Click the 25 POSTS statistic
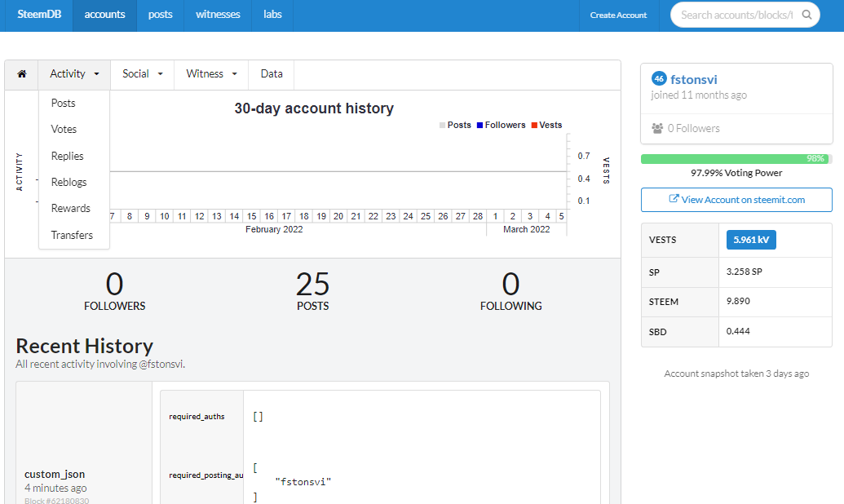This screenshot has width=844, height=504. pyautogui.click(x=313, y=291)
